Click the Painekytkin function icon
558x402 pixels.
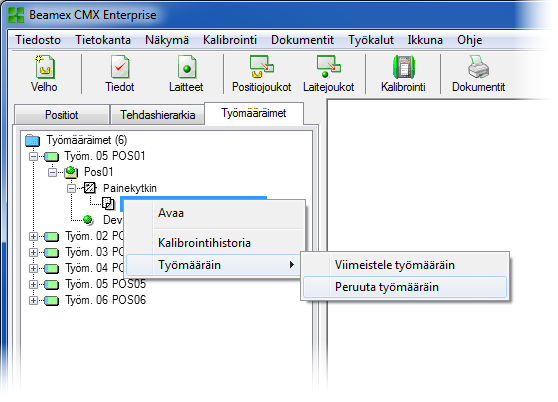pos(90,188)
